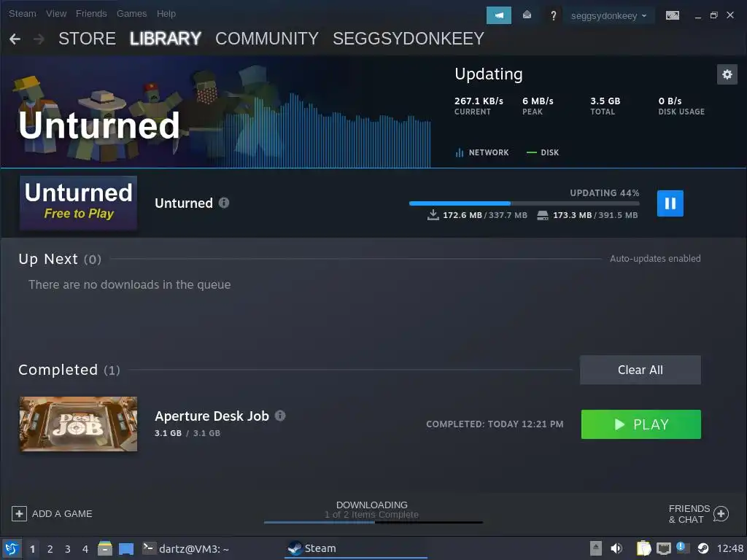Play Aperture Desk Job
The image size is (747, 560).
coord(640,424)
